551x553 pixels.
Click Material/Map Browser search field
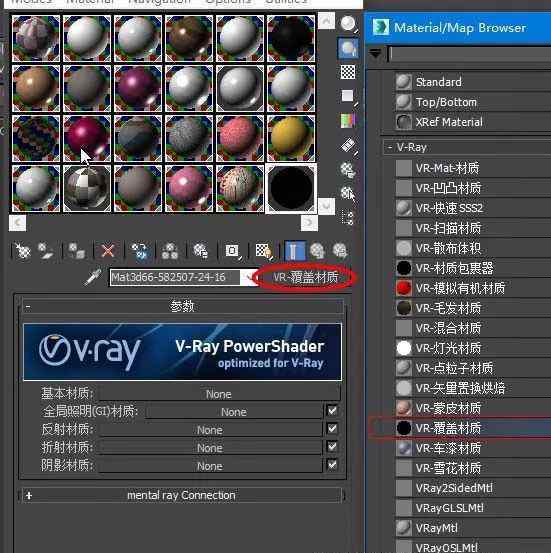pyautogui.click(x=470, y=54)
